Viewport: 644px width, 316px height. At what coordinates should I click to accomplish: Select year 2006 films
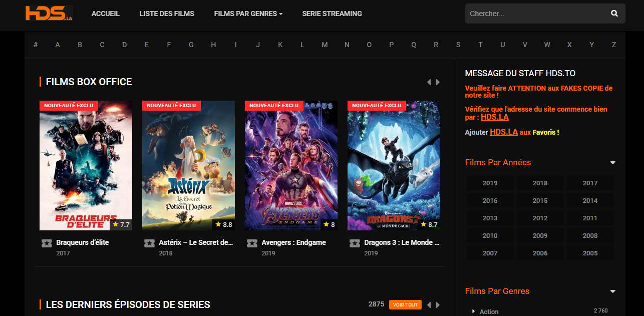(x=540, y=253)
